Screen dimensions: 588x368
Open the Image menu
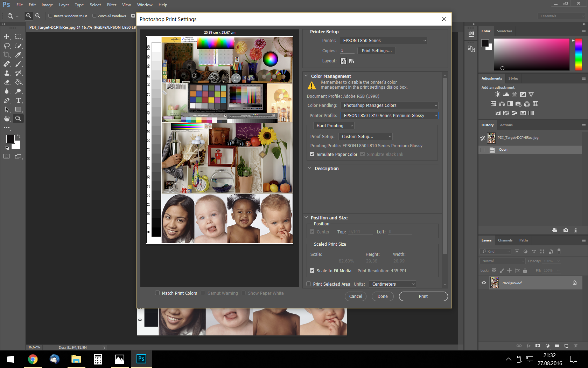pos(47,5)
